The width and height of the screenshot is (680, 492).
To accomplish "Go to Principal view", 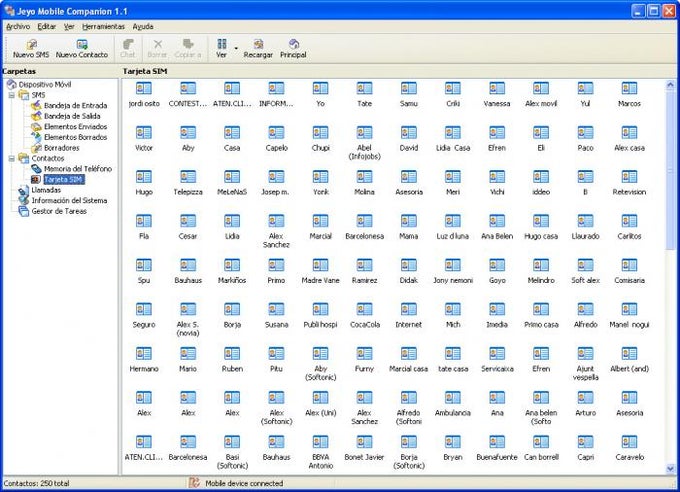I will click(293, 49).
